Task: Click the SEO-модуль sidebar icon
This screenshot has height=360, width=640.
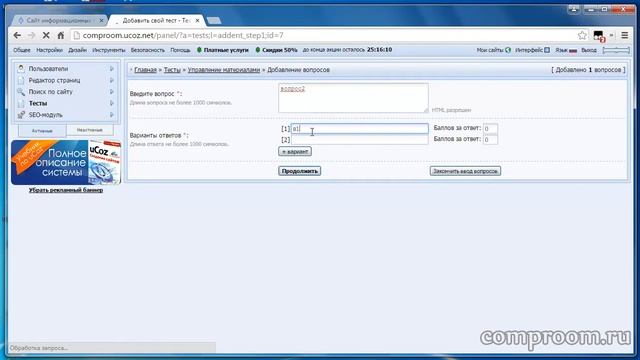Action: 21,115
